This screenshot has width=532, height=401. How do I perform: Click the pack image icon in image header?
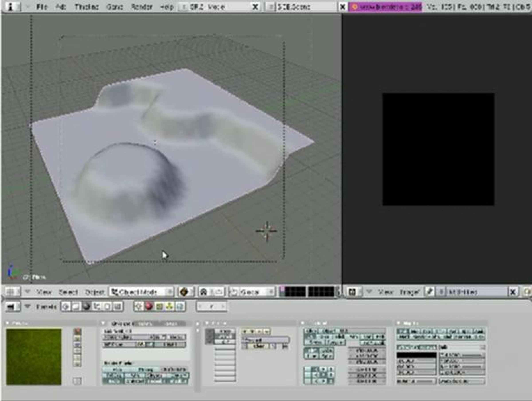point(527,292)
